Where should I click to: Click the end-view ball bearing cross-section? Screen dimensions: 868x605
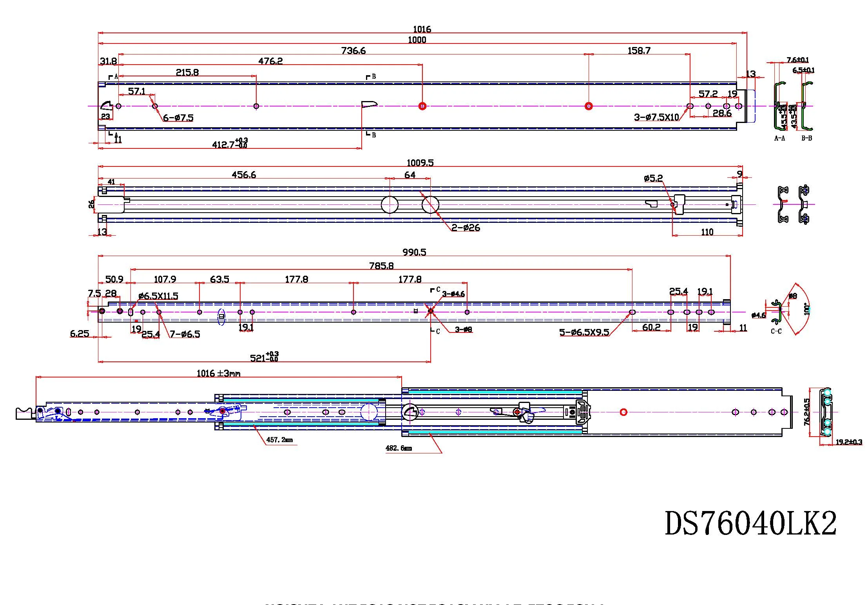coord(825,412)
